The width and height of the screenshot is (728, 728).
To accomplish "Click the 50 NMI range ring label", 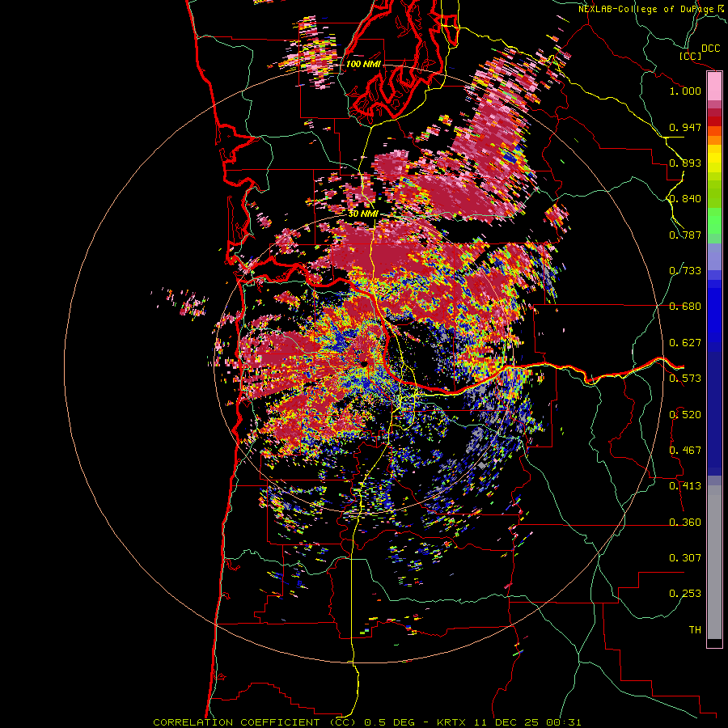I will pyautogui.click(x=363, y=214).
